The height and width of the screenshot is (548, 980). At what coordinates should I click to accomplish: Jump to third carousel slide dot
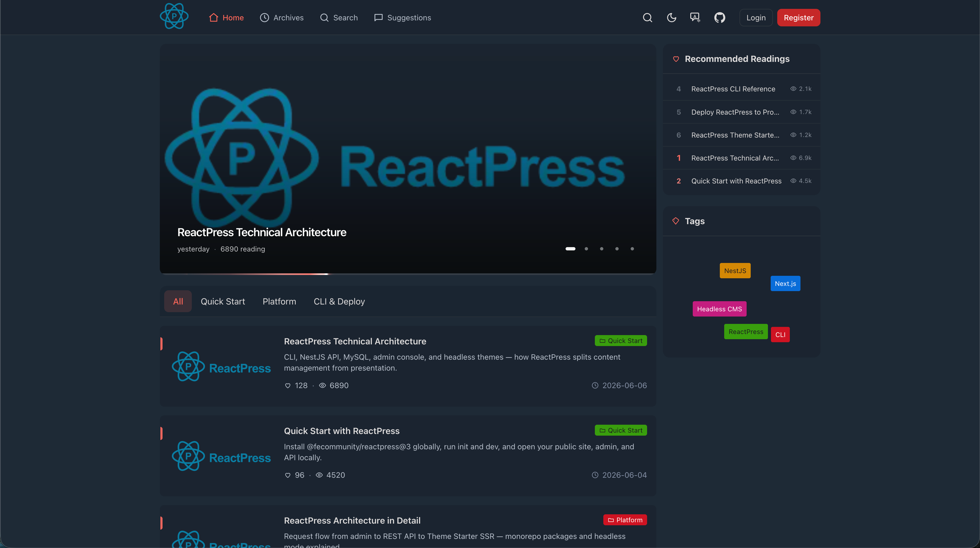(x=602, y=249)
